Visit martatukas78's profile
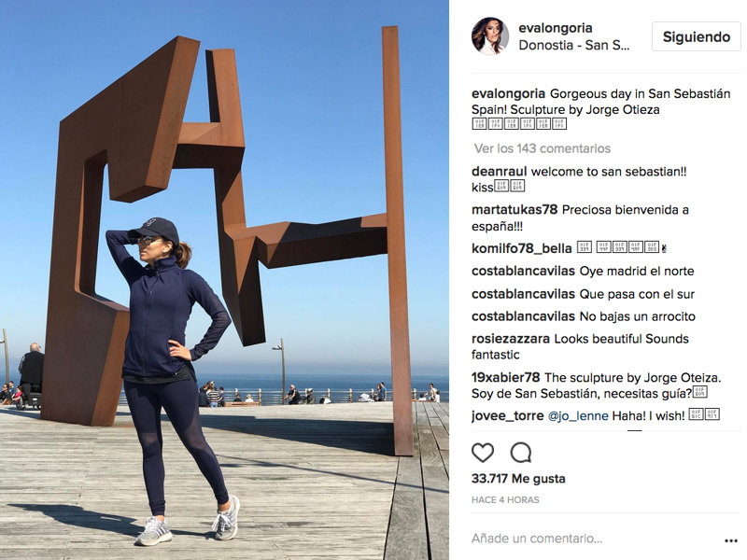 click(x=514, y=209)
